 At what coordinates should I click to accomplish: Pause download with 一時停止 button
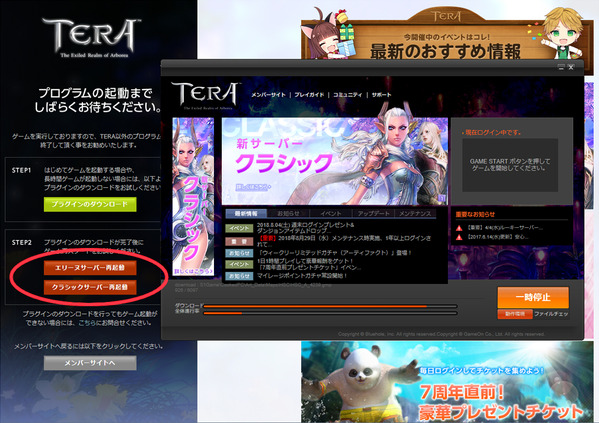tap(533, 297)
